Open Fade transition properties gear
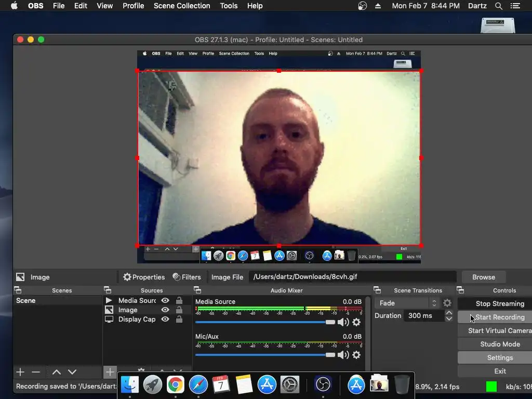Viewport: 532px width, 399px height. [x=447, y=303]
